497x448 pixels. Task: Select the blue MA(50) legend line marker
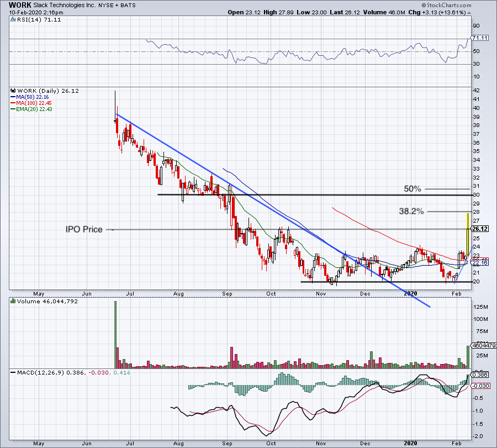coord(13,97)
